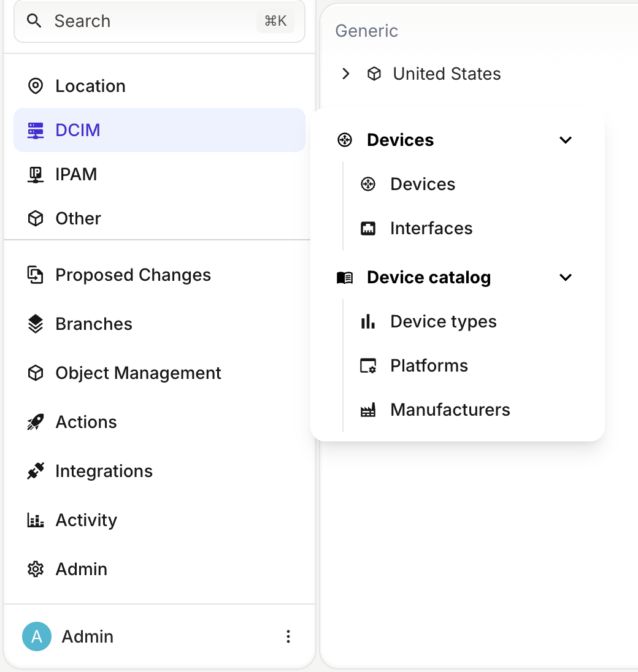Open the Location menu

(159, 86)
